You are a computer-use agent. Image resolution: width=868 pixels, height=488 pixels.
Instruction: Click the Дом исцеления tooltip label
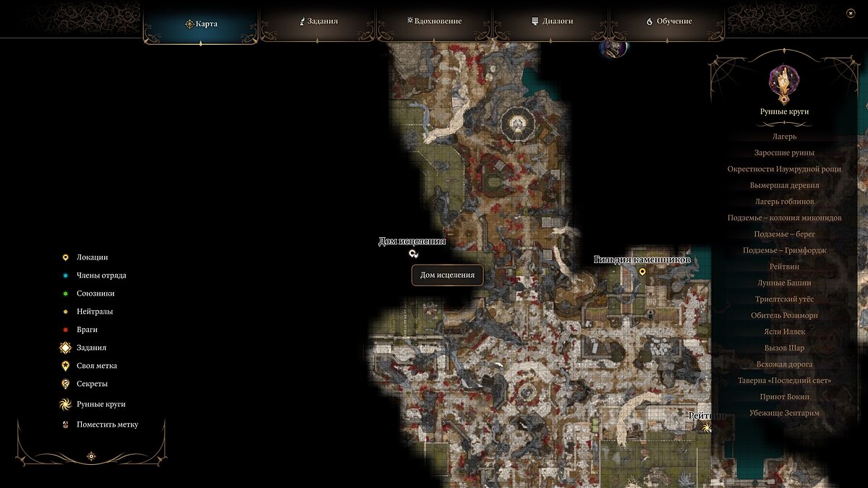point(447,275)
